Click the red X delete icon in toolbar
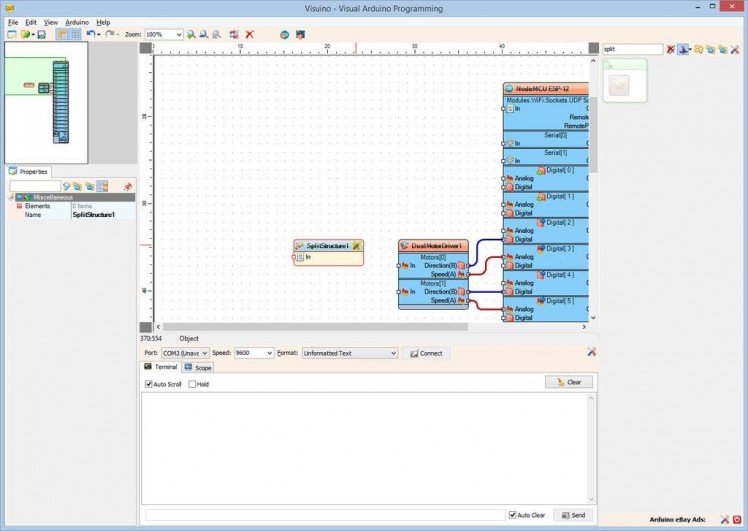This screenshot has width=748, height=531. coord(249,34)
